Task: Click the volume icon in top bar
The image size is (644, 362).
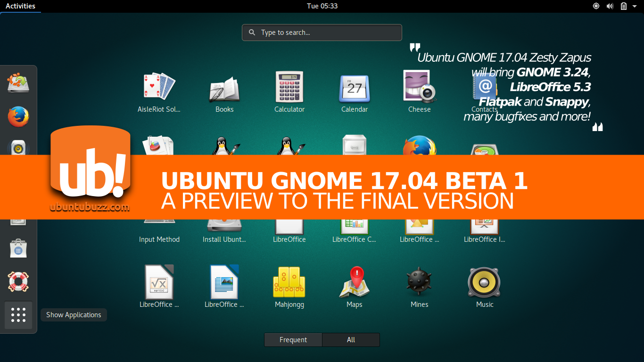Action: coord(610,6)
